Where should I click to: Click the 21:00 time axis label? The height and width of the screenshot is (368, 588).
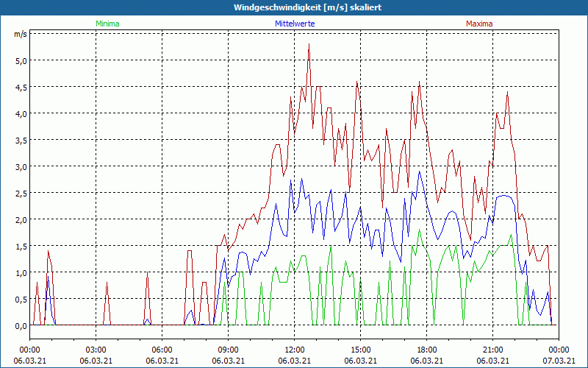(492, 350)
